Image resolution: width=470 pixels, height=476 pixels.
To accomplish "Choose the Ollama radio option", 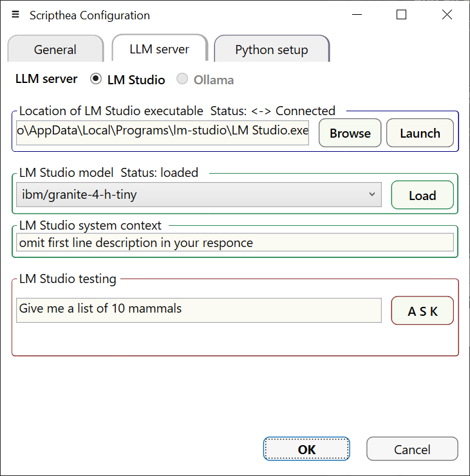I will (183, 79).
